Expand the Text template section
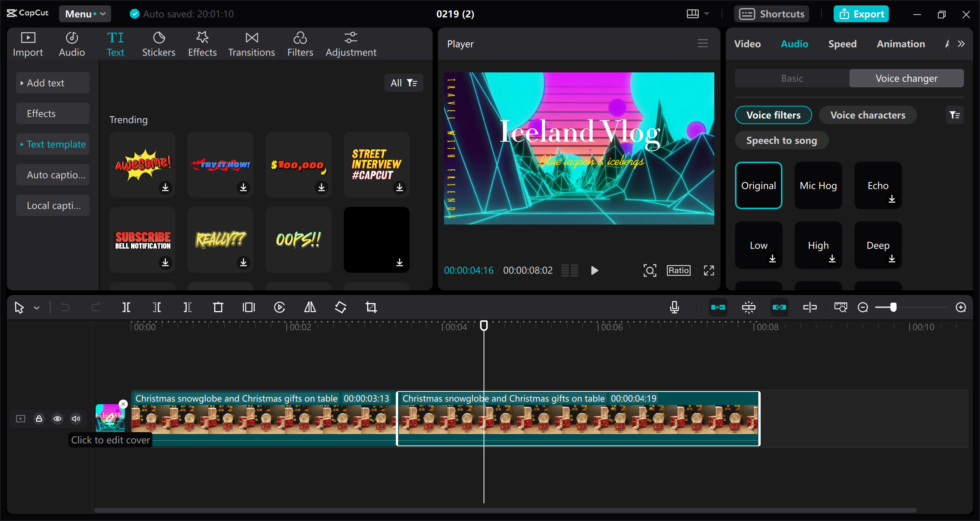Image resolution: width=980 pixels, height=521 pixels. (x=52, y=144)
